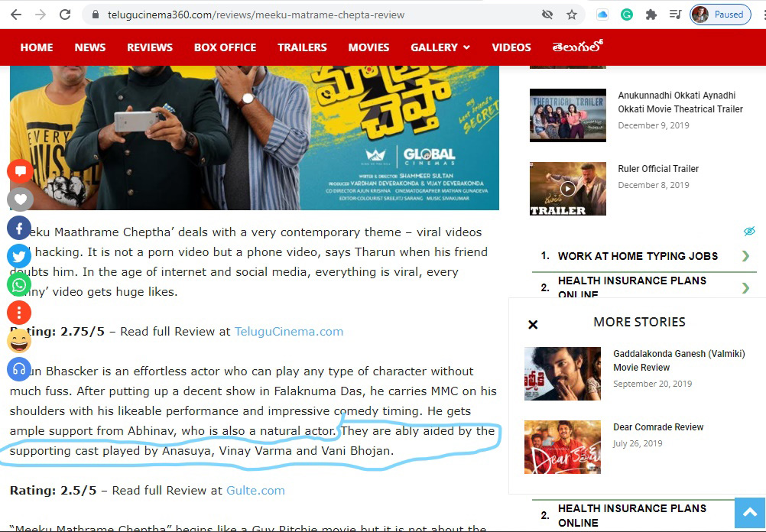Go back to the previous page
The width and height of the screenshot is (766, 532).
click(16, 15)
